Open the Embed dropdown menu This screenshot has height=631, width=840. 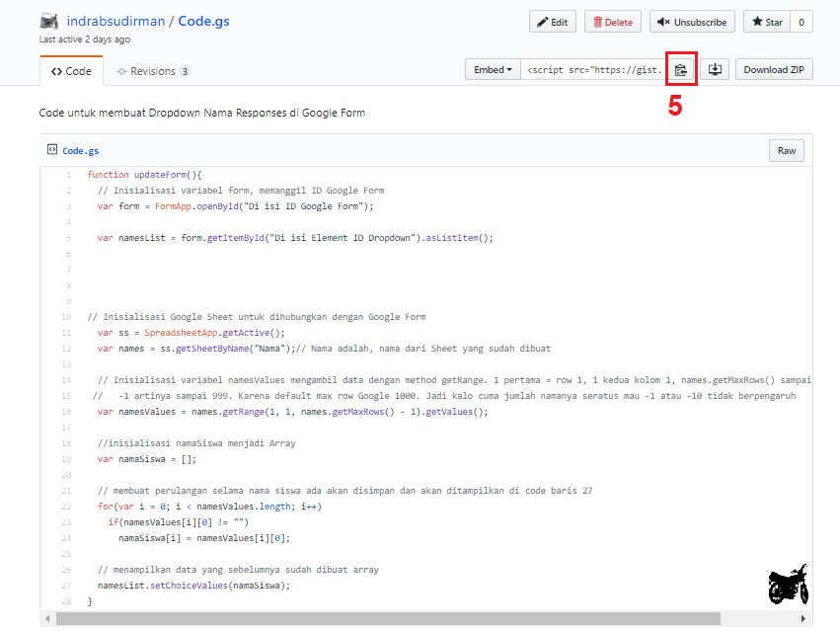click(493, 70)
